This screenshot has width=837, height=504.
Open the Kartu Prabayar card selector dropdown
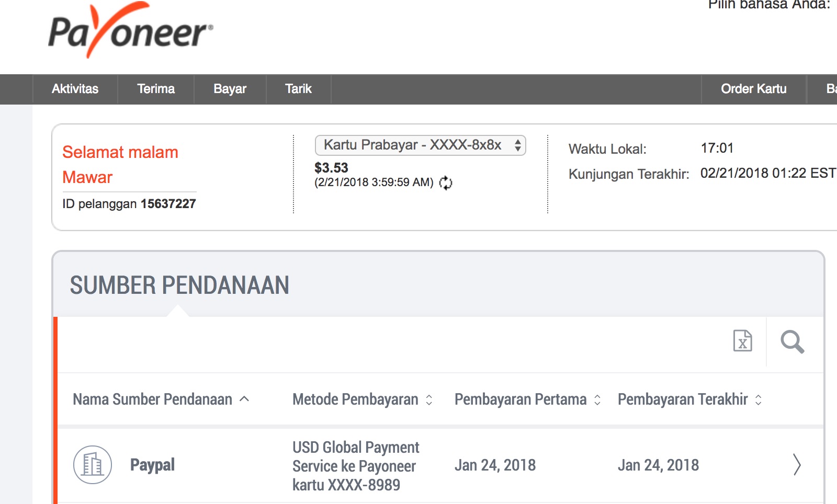coord(418,145)
